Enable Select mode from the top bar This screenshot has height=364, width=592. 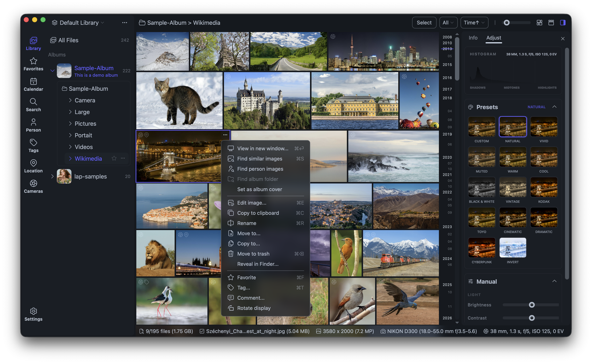tap(424, 22)
